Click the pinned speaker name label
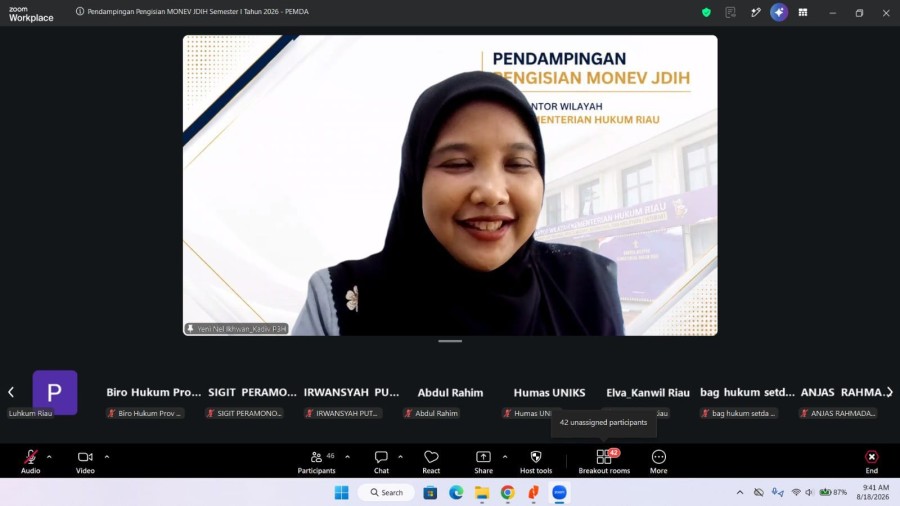The image size is (900, 506). pyautogui.click(x=236, y=329)
